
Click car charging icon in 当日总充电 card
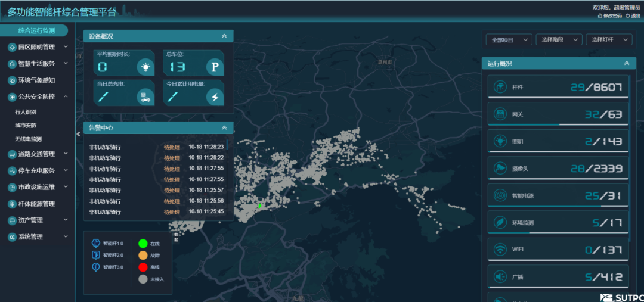145,97
